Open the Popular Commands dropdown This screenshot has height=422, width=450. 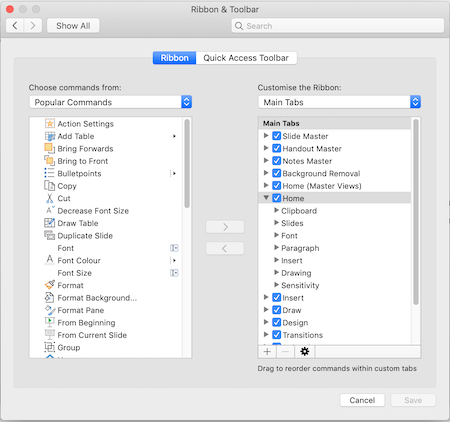point(110,102)
